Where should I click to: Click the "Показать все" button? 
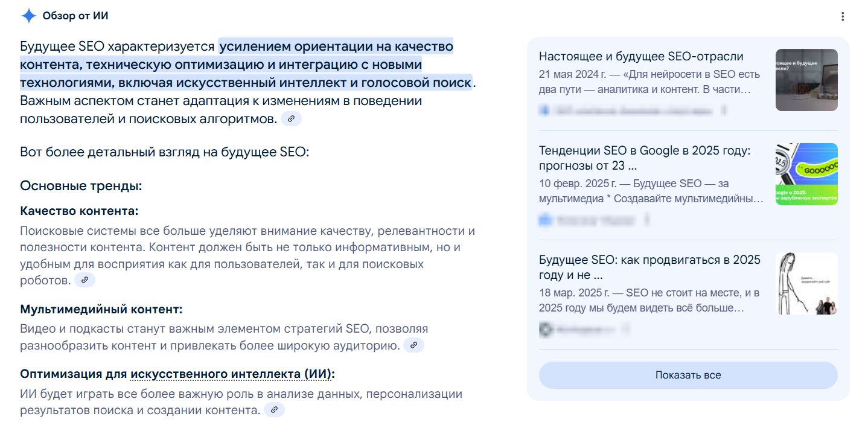click(688, 375)
